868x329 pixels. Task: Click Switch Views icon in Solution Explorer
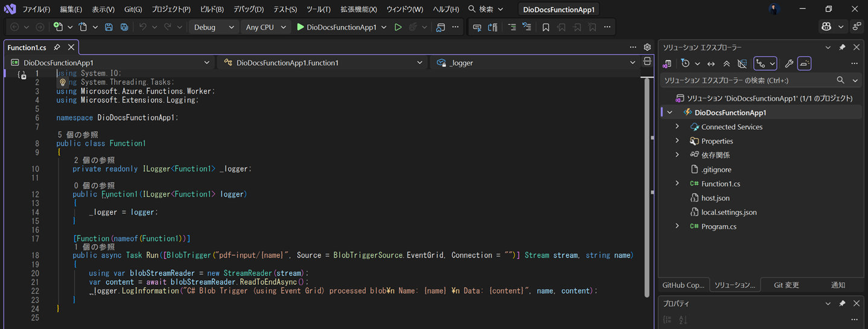coord(667,63)
